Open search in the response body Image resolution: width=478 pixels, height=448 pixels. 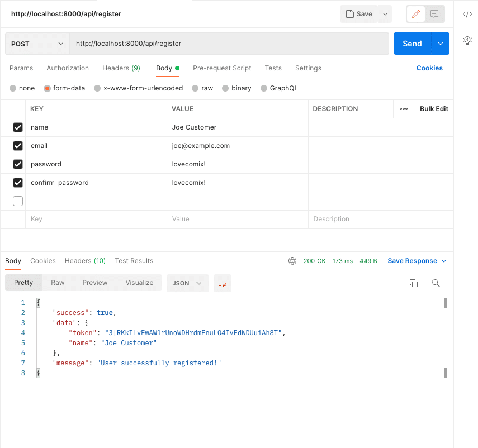436,283
